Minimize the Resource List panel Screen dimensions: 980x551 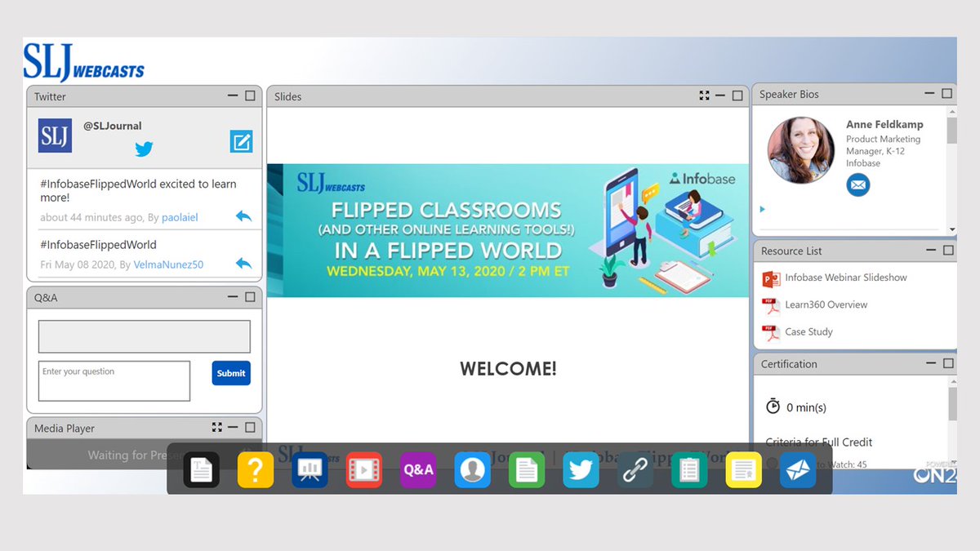pos(930,250)
